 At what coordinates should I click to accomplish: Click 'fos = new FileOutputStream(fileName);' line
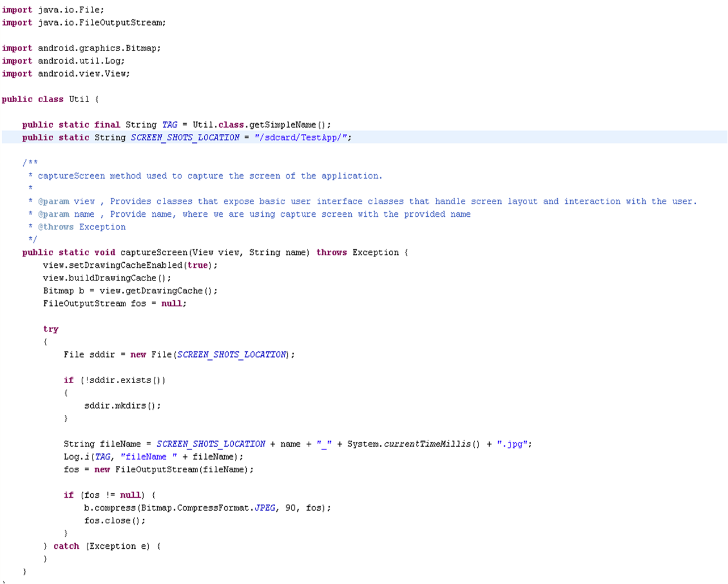click(158, 469)
